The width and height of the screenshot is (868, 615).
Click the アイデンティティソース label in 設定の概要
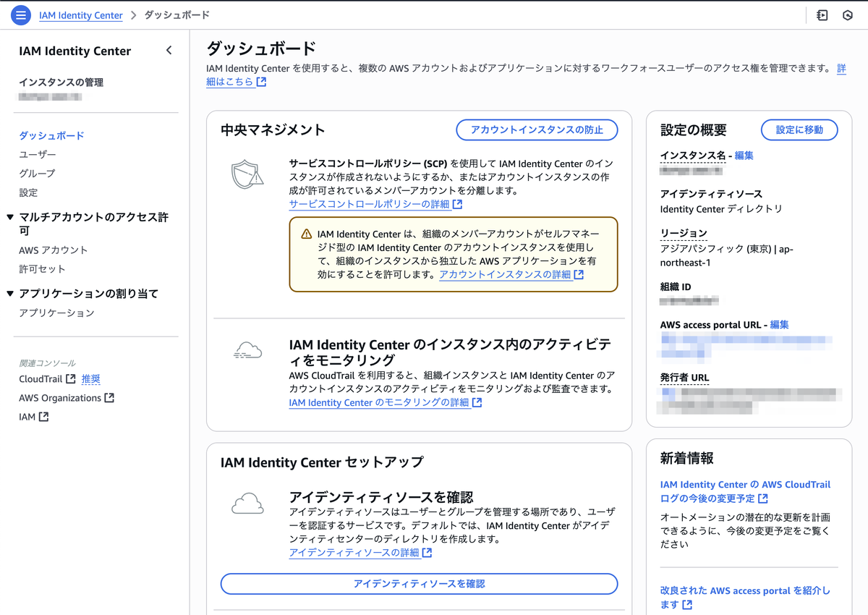(x=711, y=194)
